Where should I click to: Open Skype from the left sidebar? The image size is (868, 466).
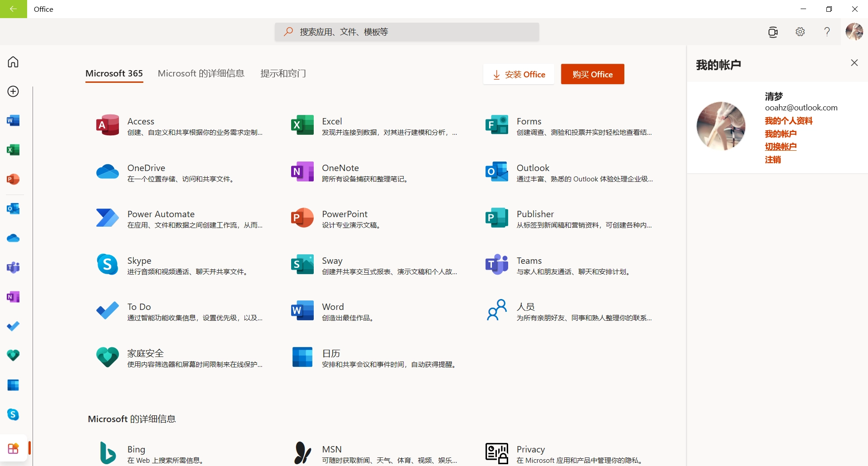pyautogui.click(x=13, y=414)
